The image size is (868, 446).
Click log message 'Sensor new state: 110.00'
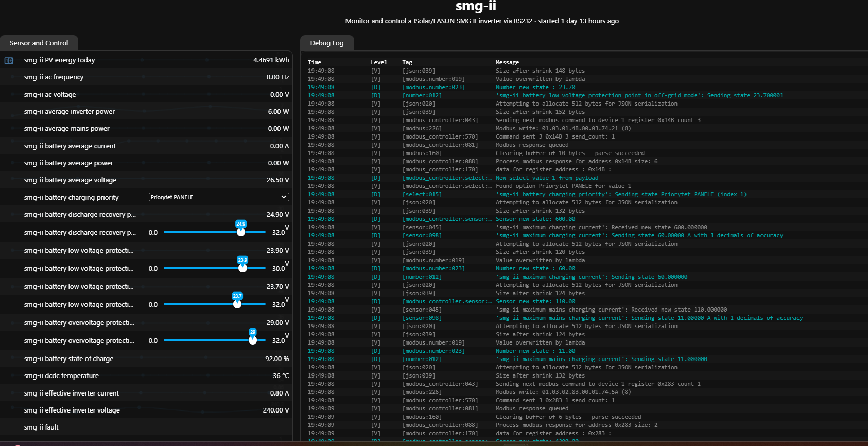coord(535,302)
